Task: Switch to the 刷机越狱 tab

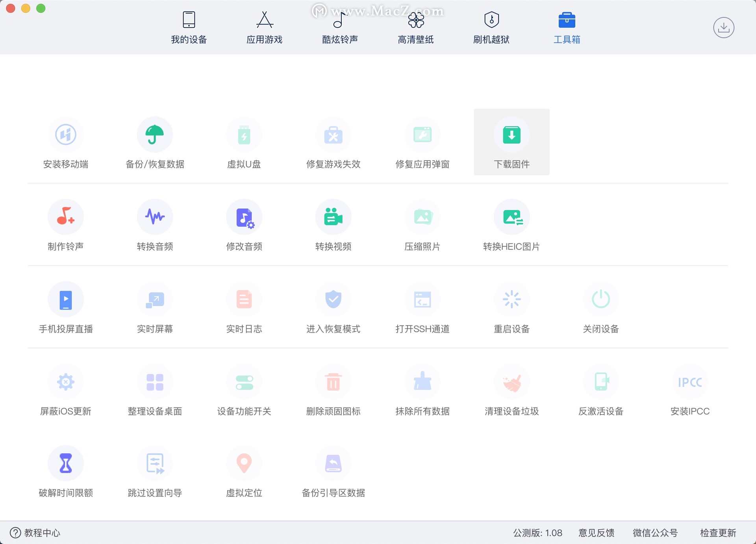Action: pyautogui.click(x=491, y=28)
